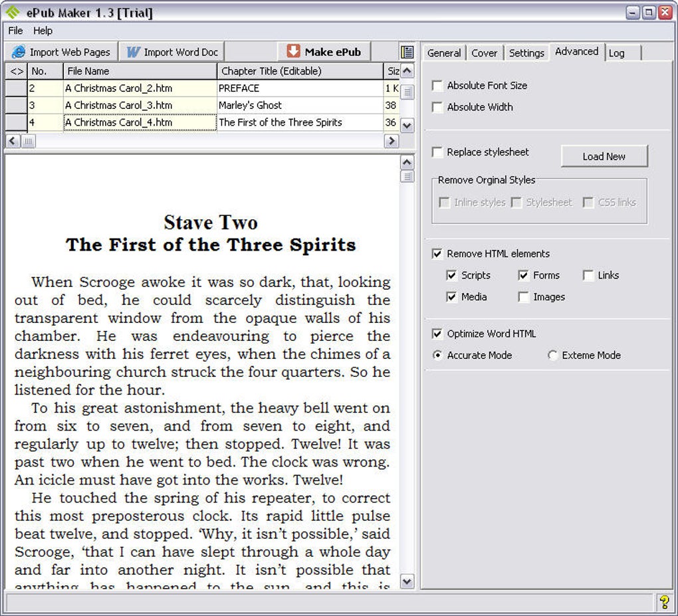Viewport: 678px width, 616px height.
Task: Select A Christmas Carol_4.htm file row
Action: tap(140, 123)
